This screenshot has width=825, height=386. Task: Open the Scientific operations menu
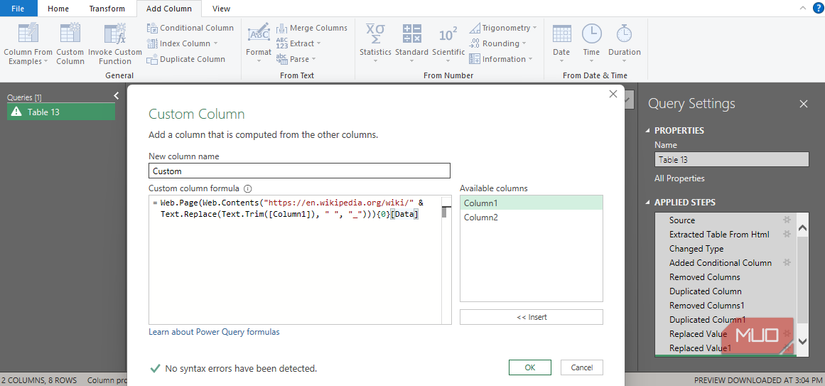448,44
